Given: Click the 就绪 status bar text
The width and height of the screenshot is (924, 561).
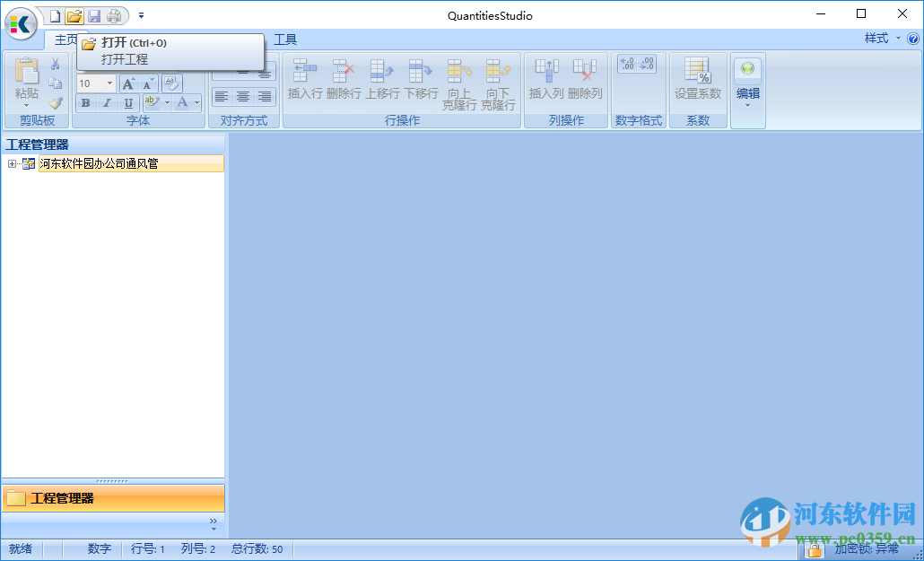Looking at the screenshot, I should [x=21, y=549].
